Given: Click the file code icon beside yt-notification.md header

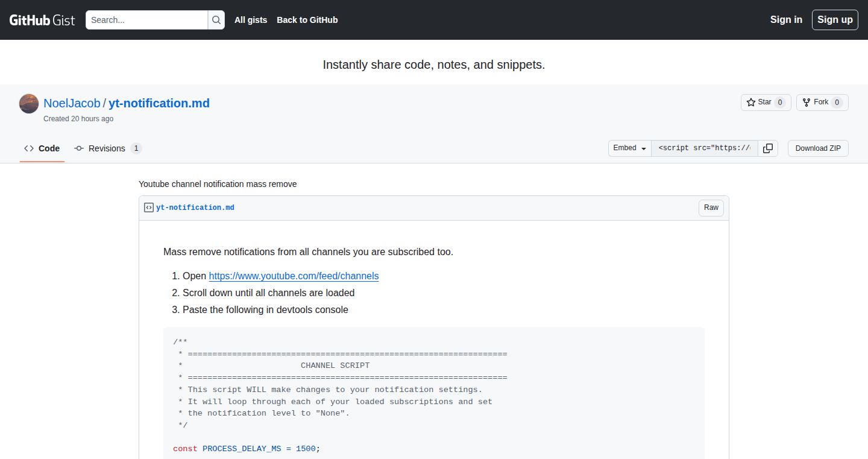Looking at the screenshot, I should 149,207.
